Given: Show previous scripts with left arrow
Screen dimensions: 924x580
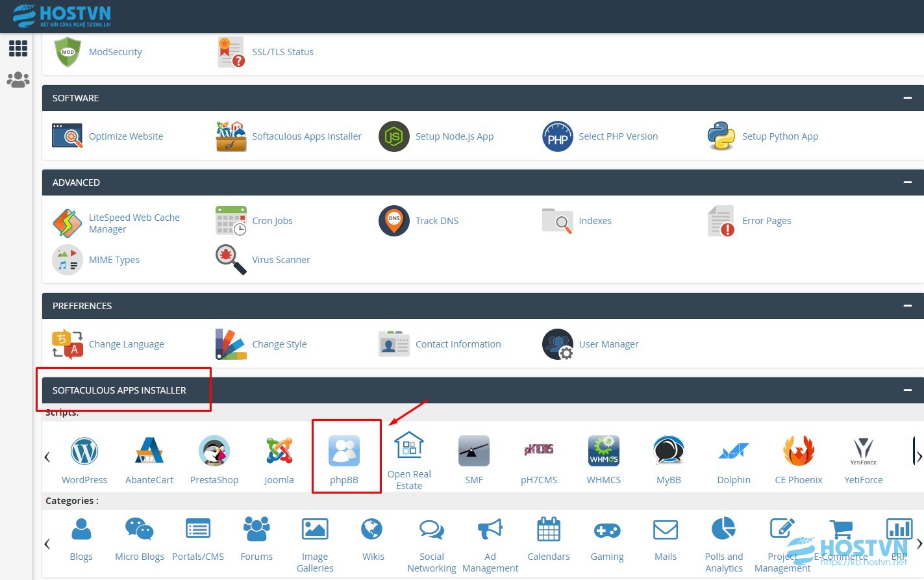Looking at the screenshot, I should pyautogui.click(x=47, y=457).
